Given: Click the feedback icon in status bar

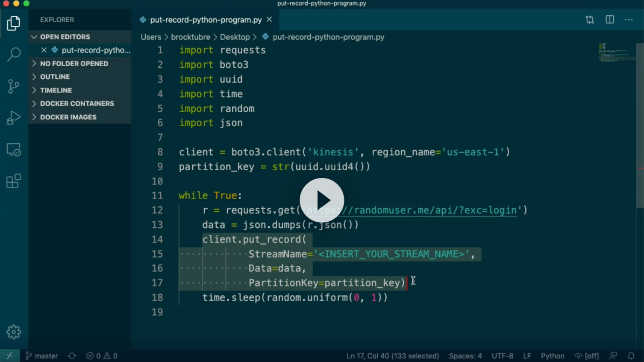Looking at the screenshot, I should (x=613, y=356).
